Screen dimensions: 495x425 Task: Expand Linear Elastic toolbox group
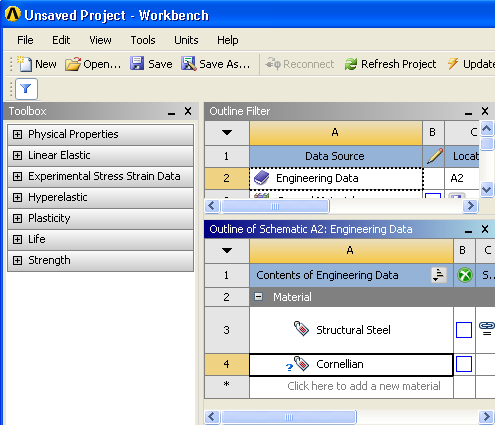(17, 155)
